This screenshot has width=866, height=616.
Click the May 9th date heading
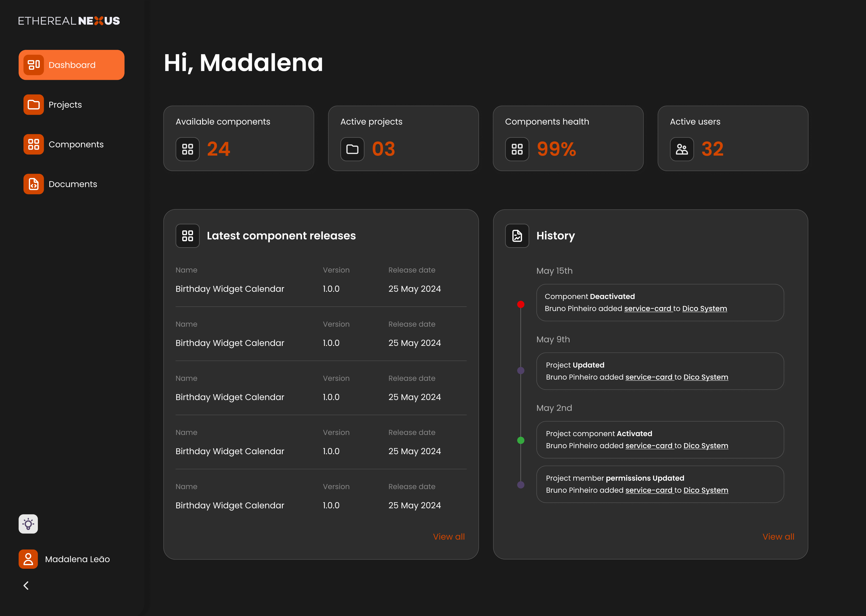coord(553,339)
